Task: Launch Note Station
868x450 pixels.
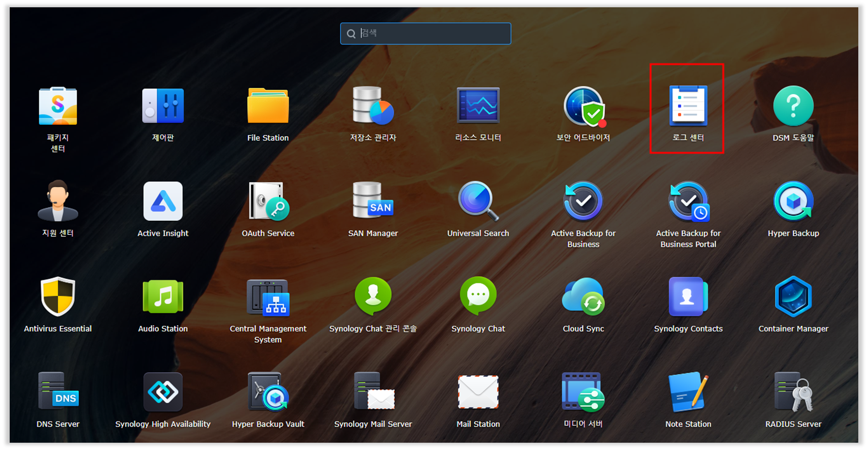Action: click(x=688, y=392)
